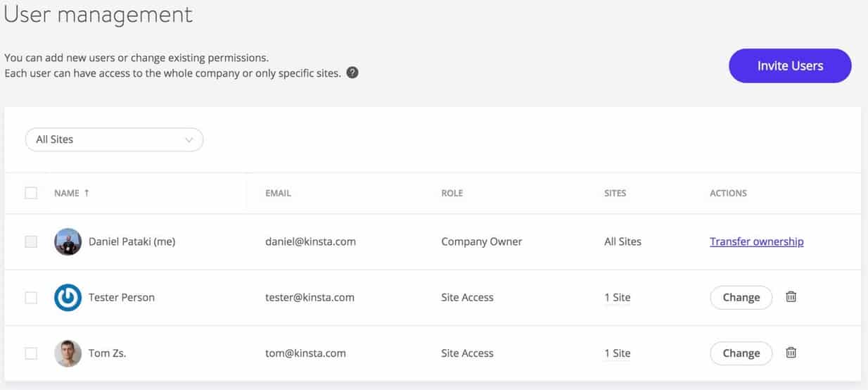This screenshot has height=390, width=868.
Task: Open the All Sites filter dropdown
Action: [x=114, y=139]
